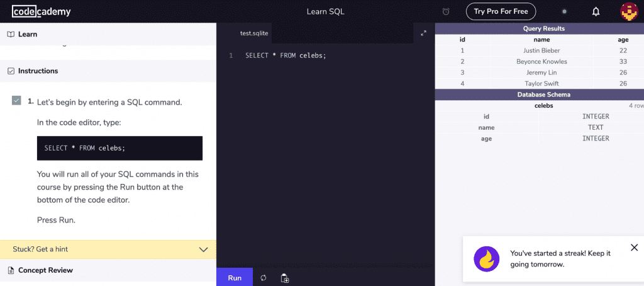Toggle the step 1 checkbox

tap(16, 100)
